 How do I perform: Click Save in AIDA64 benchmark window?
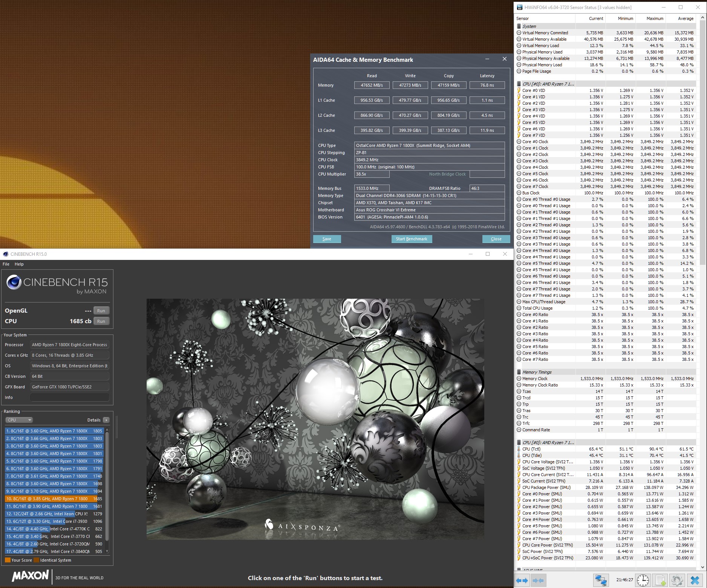click(327, 239)
